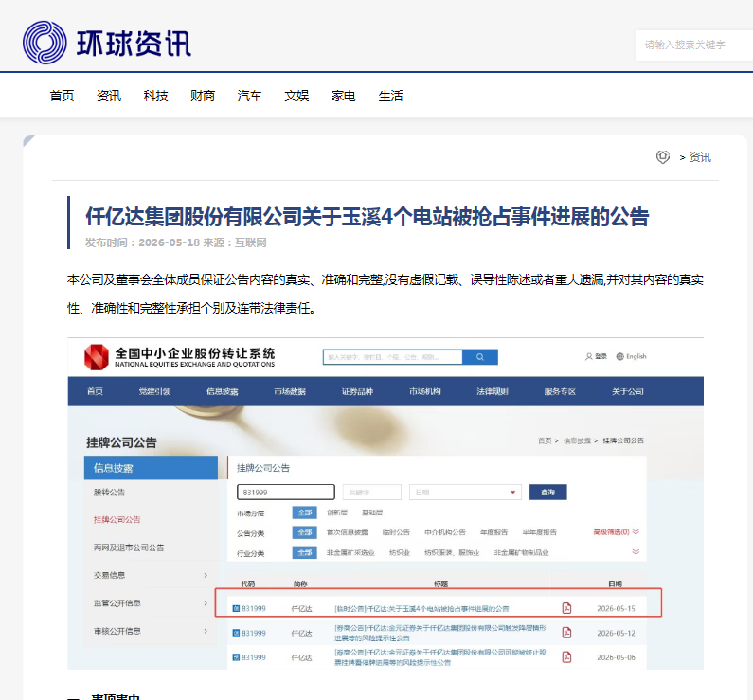Open the 服务专区 tab
Screen dimensions: 753x700
click(x=560, y=391)
